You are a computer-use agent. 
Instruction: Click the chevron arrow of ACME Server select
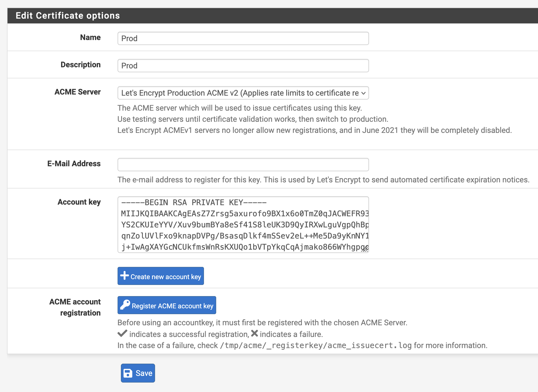coord(363,93)
